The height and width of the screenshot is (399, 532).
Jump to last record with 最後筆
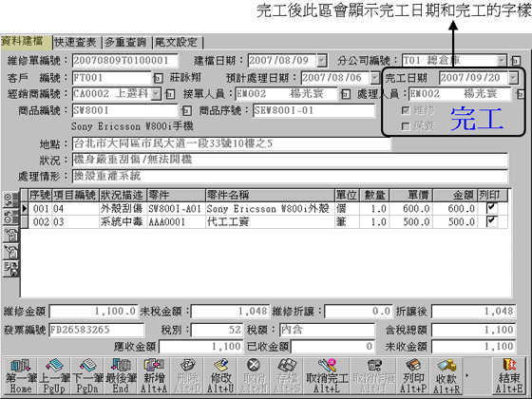120,376
